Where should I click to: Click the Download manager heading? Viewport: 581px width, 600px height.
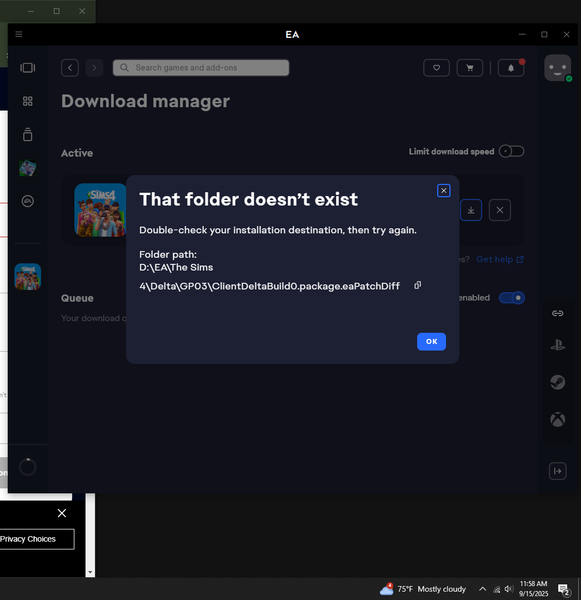pos(145,101)
